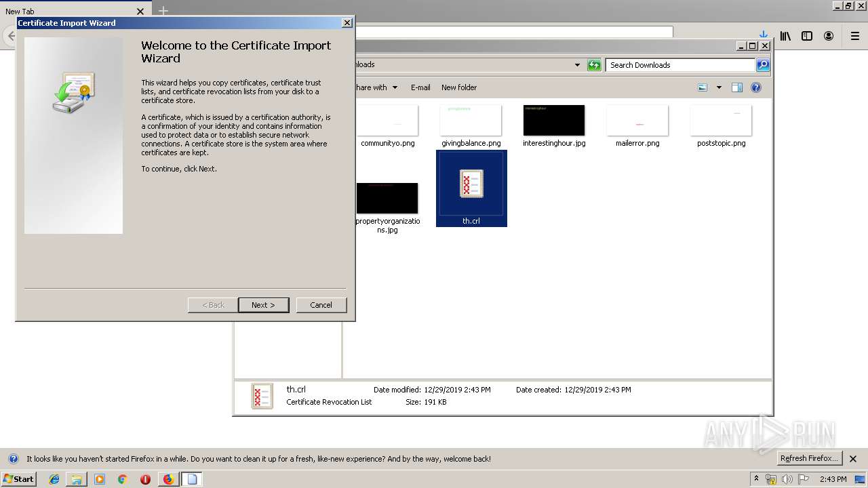
Task: Open Explorer help with the question-mark icon
Action: point(756,87)
